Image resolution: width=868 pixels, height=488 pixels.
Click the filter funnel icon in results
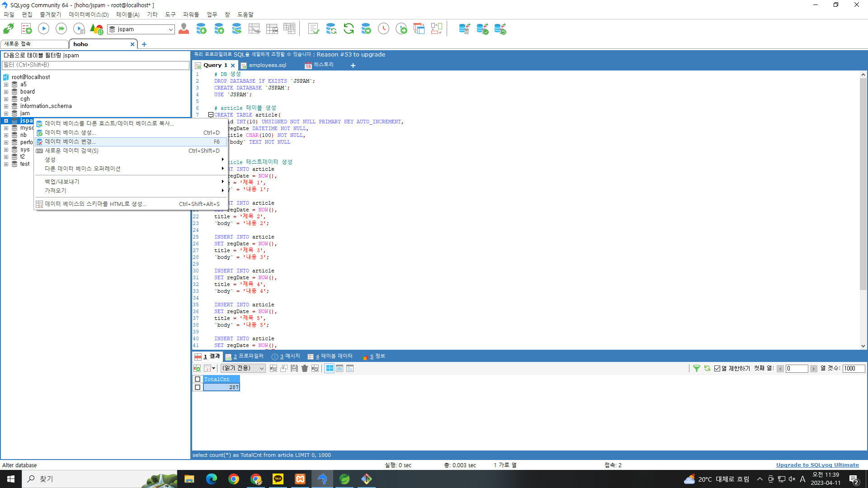point(697,369)
